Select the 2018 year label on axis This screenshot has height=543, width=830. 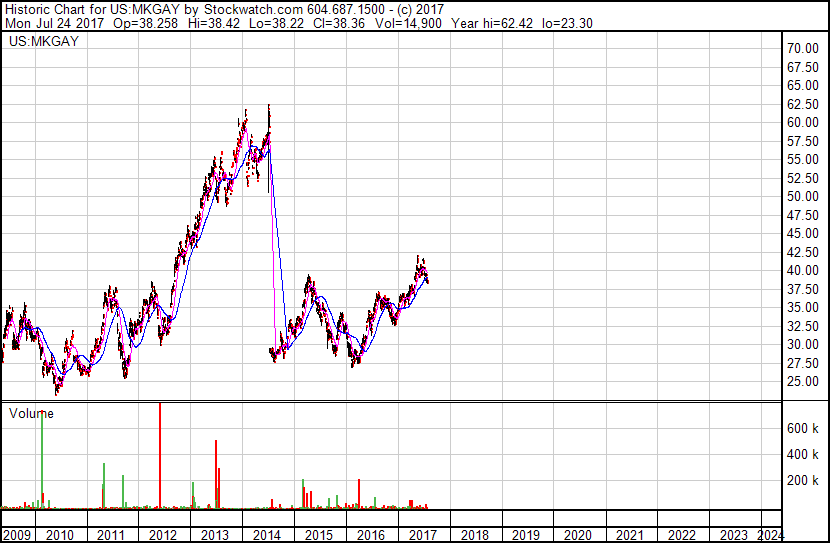[474, 535]
